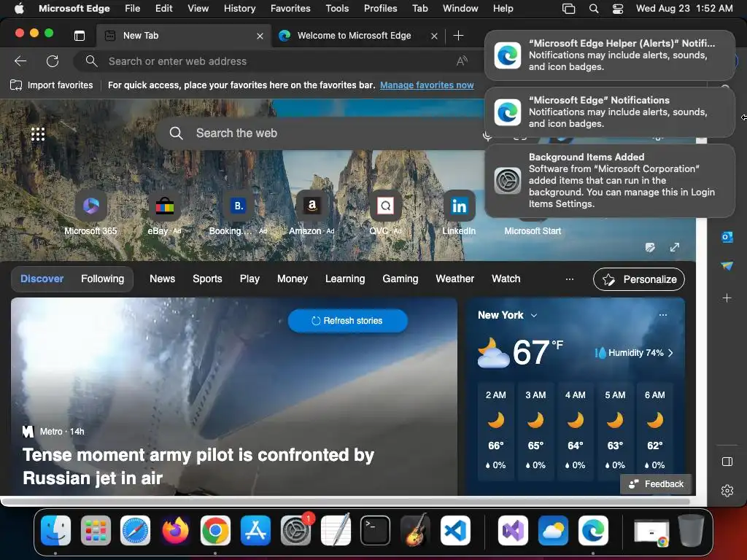Close the New Tab tab
The width and height of the screenshot is (747, 560).
(260, 36)
